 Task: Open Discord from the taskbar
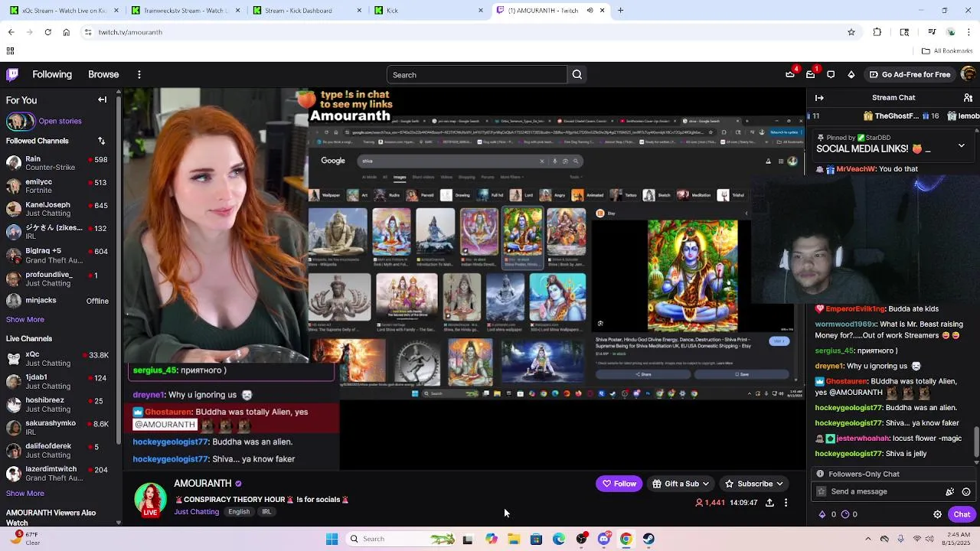click(604, 539)
